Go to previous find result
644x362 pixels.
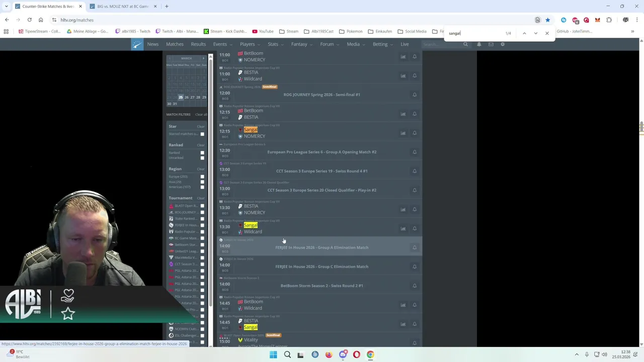point(524,33)
